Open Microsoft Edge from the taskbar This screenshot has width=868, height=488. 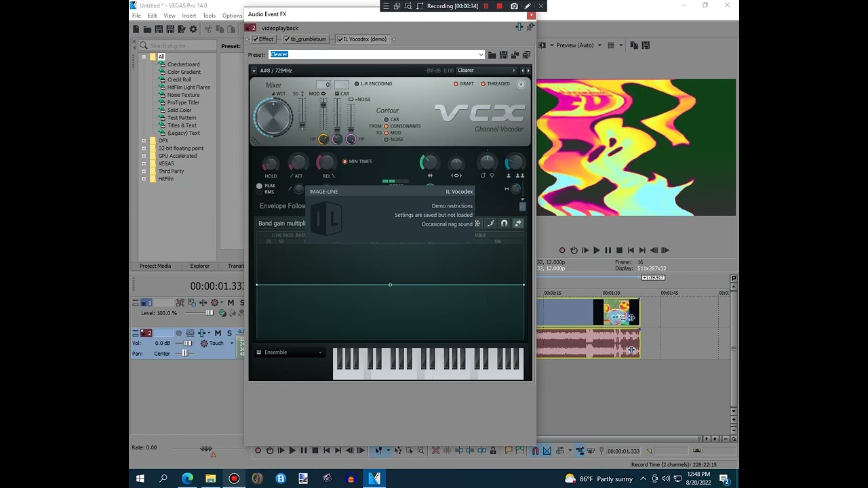pos(187,479)
